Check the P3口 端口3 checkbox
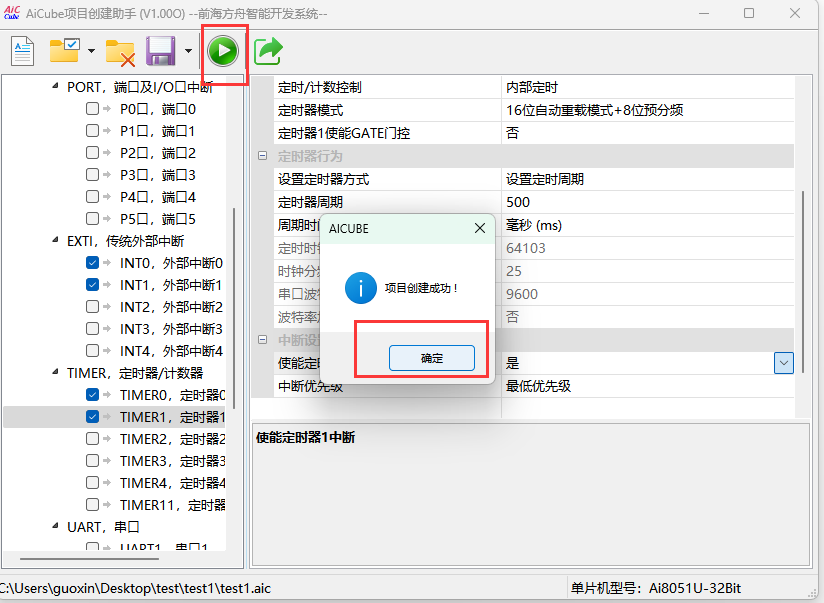This screenshot has width=824, height=603. point(92,174)
